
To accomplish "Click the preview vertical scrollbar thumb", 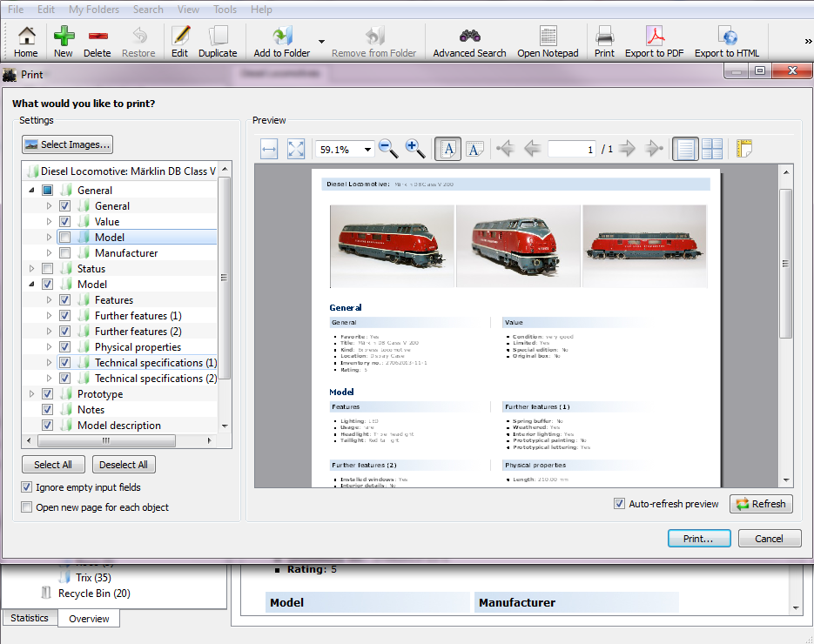I will [786, 263].
